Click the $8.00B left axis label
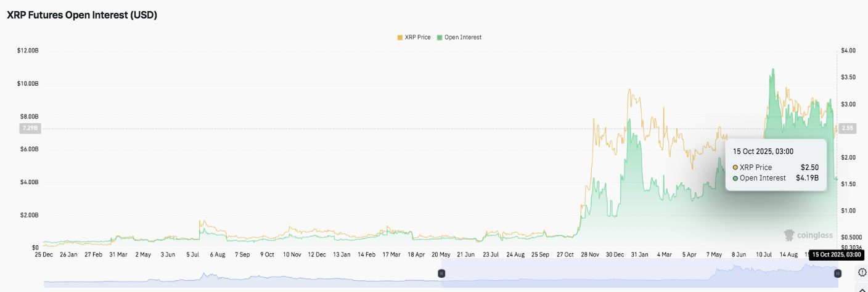 click(x=30, y=116)
